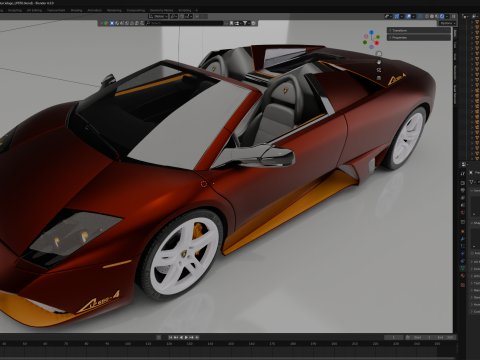Switch perspective/orthographic with the grid gizmo
Viewport: 480px width, 360px height.
click(379, 78)
